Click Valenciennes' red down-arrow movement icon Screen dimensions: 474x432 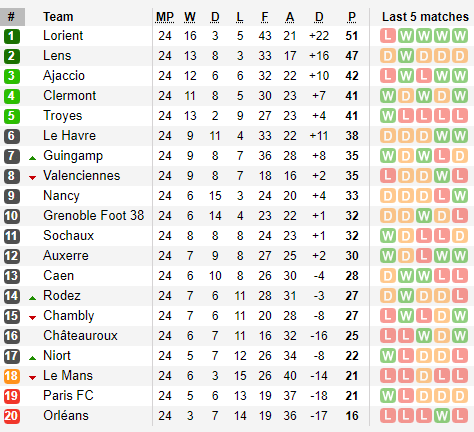click(32, 178)
